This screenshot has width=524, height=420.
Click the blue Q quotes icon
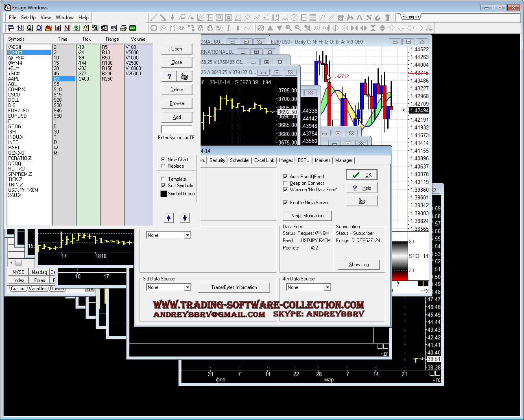tap(29, 28)
